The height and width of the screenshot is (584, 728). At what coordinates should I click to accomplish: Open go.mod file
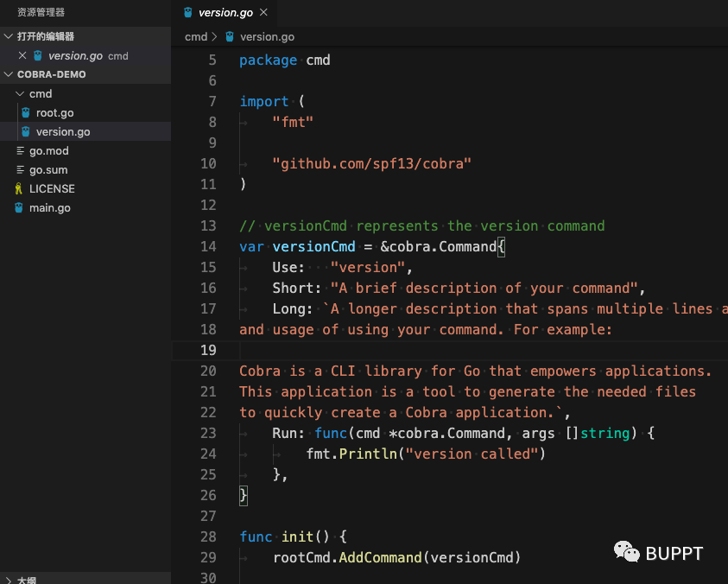[x=85, y=151]
